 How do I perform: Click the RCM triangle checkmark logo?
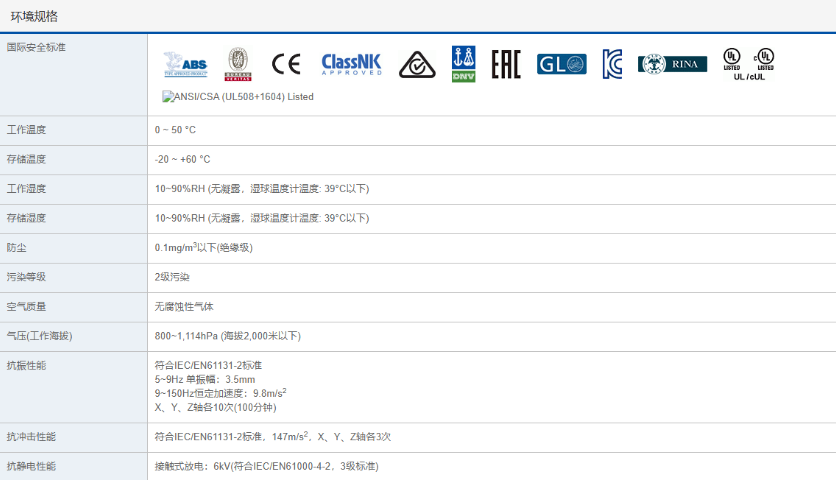click(417, 65)
